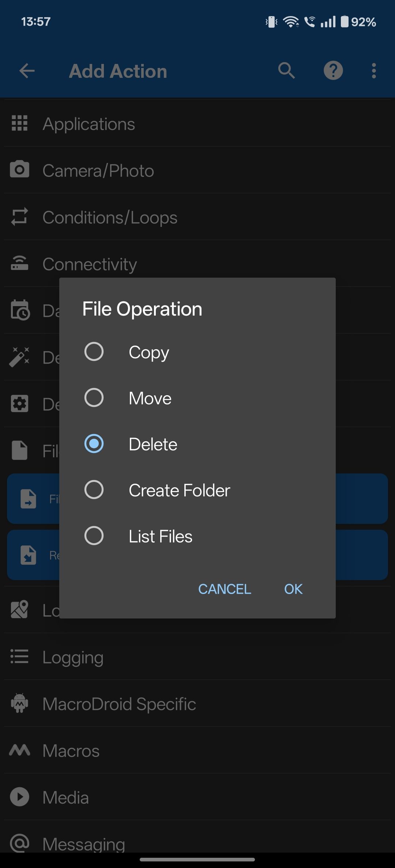The width and height of the screenshot is (395, 868).
Task: Expand the Macros category
Action: 197,750
